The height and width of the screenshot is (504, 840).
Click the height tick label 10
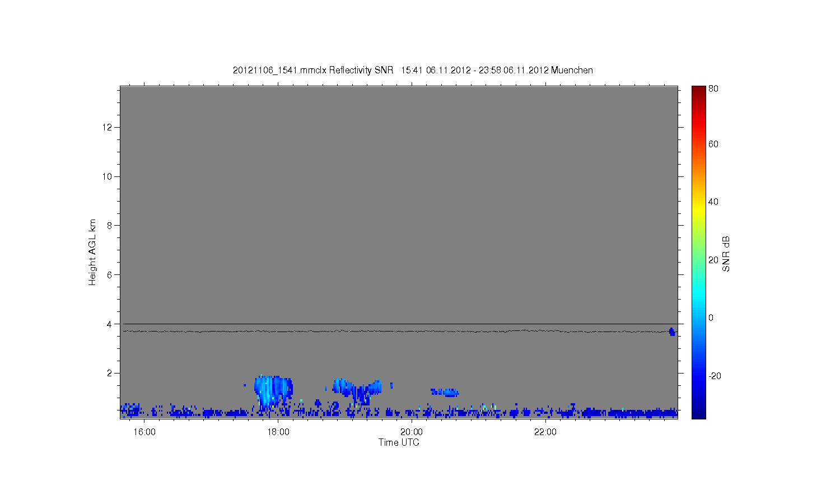(108, 176)
